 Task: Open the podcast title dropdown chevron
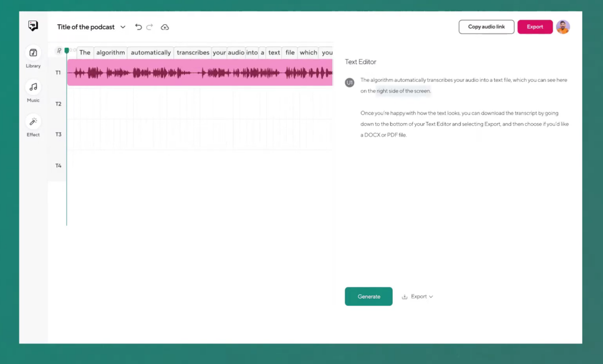[x=123, y=27]
